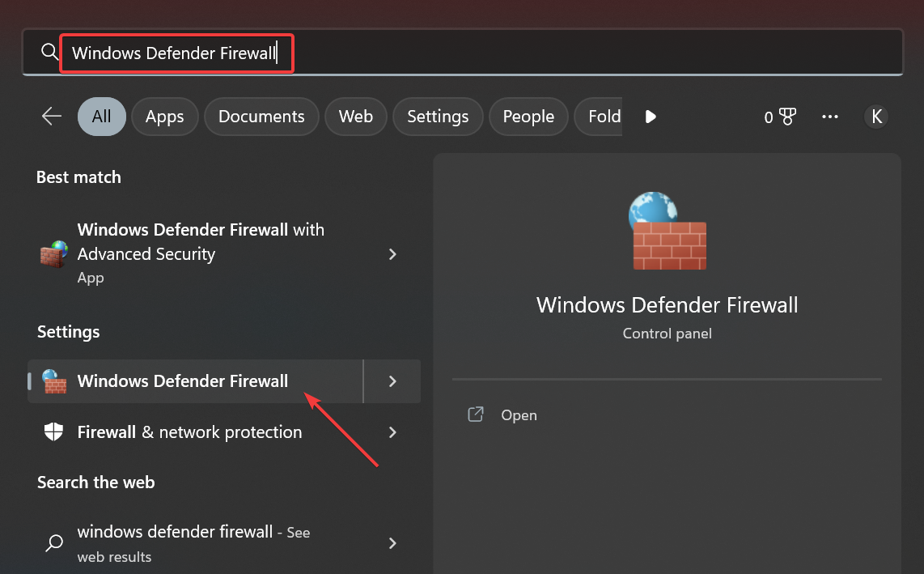Click the Advanced Security firewall app icon
Screen dimensions: 924x574
[x=53, y=253]
